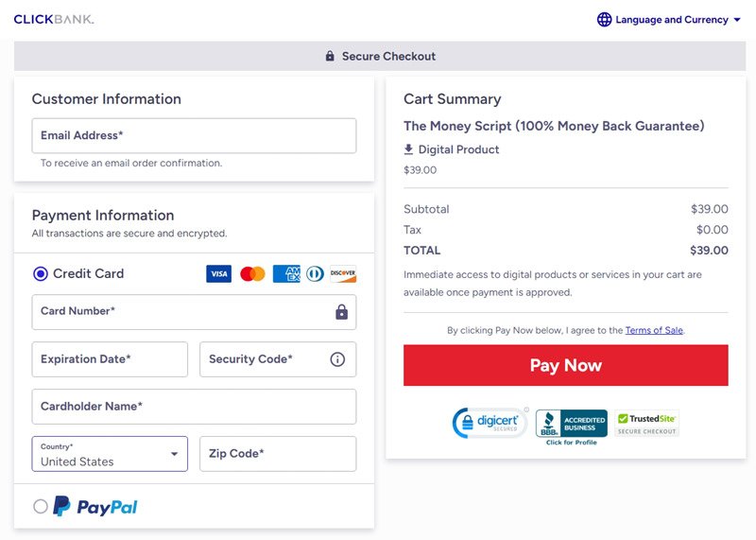Click the padlock icon in Card Number field
The image size is (756, 540).
pyautogui.click(x=342, y=312)
